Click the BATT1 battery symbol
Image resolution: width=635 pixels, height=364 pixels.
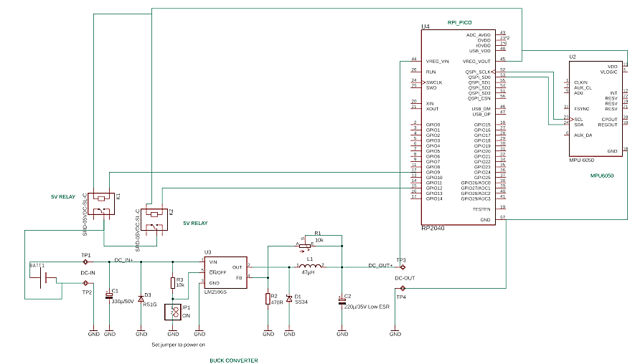[44, 277]
